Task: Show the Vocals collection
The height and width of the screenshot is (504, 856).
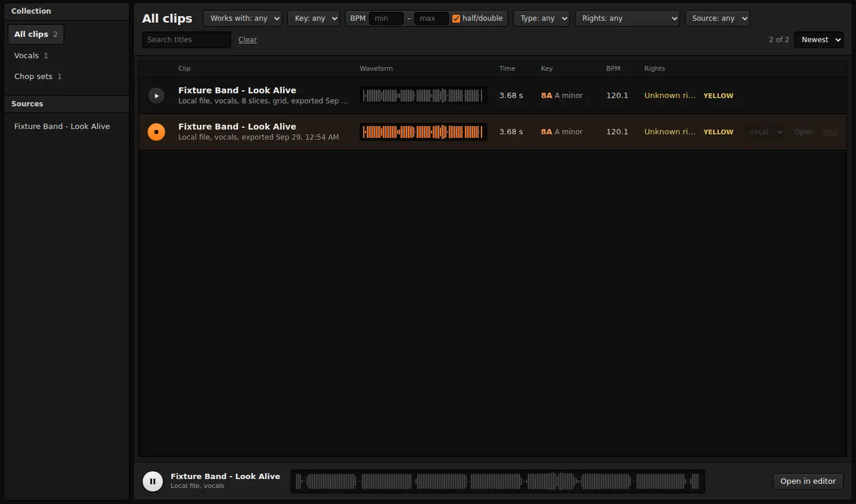Action: coord(31,56)
